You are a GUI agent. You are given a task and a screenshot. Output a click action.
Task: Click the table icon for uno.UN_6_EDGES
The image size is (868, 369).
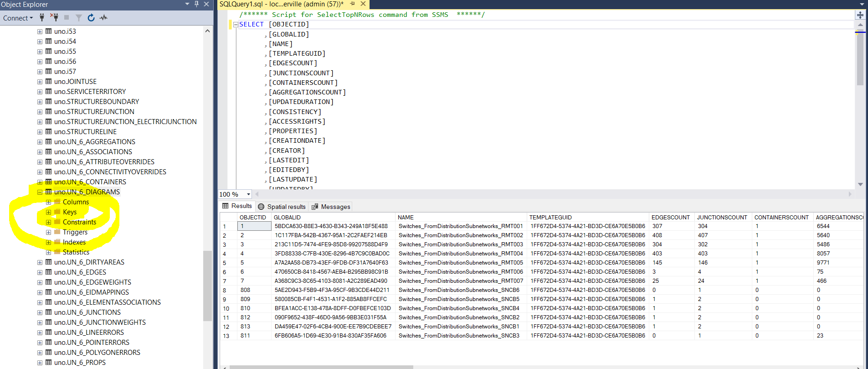(48, 272)
